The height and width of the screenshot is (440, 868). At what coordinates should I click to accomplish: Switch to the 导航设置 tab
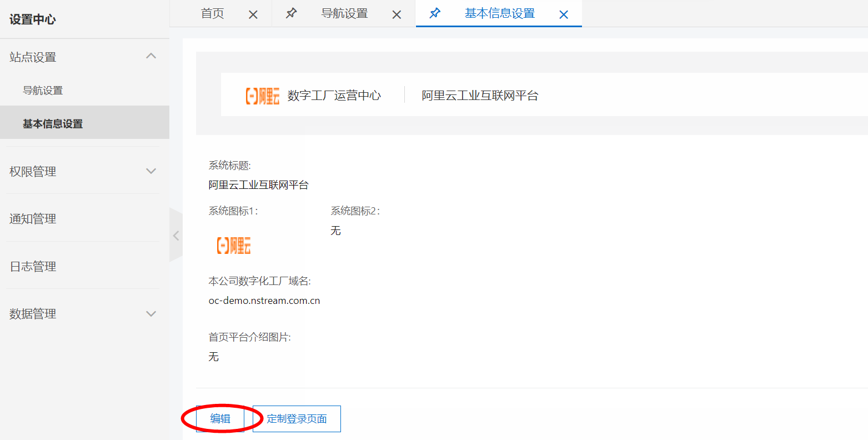pyautogui.click(x=344, y=13)
